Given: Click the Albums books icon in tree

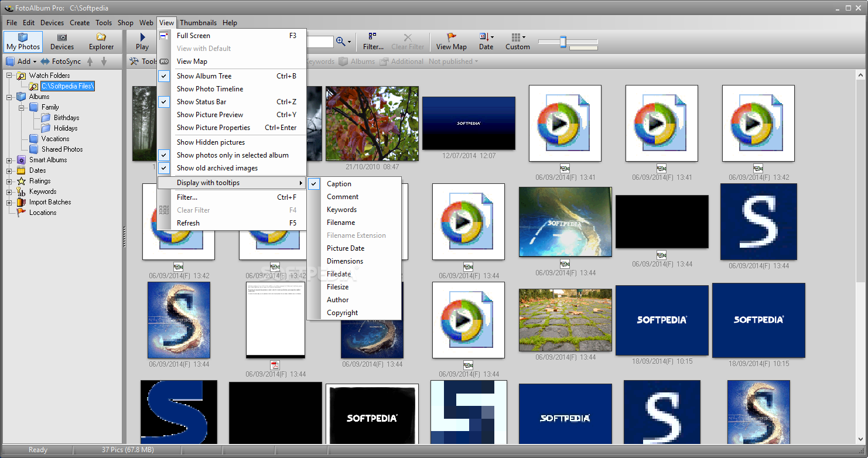Looking at the screenshot, I should tap(21, 97).
